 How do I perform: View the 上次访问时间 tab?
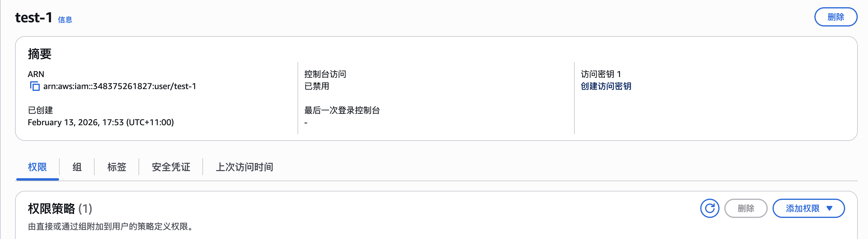(x=245, y=167)
